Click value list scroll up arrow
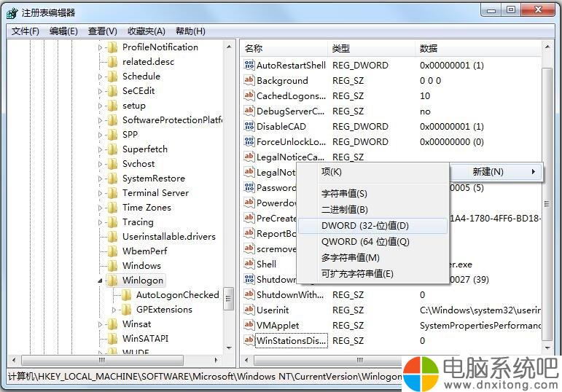 click(x=547, y=47)
